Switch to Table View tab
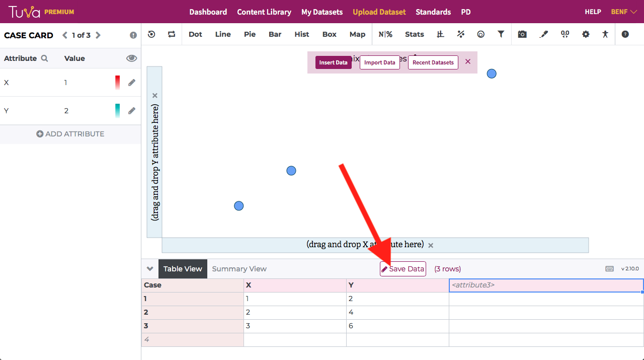 [183, 269]
